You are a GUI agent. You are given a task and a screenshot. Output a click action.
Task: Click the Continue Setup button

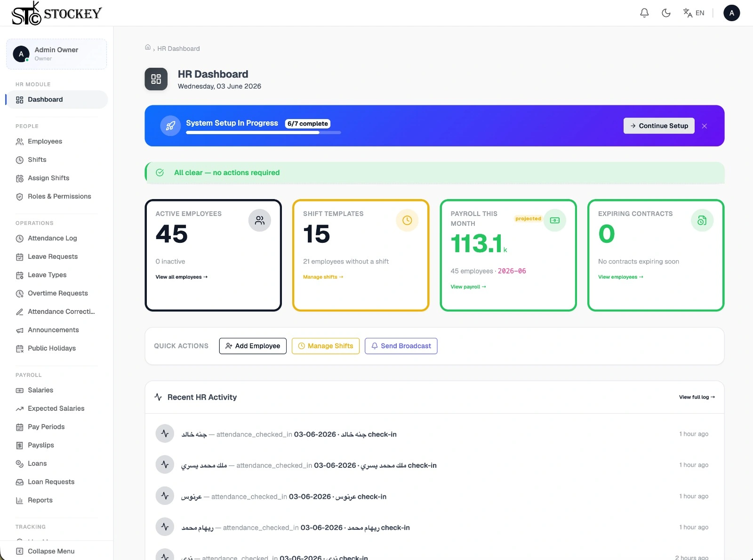[659, 126]
